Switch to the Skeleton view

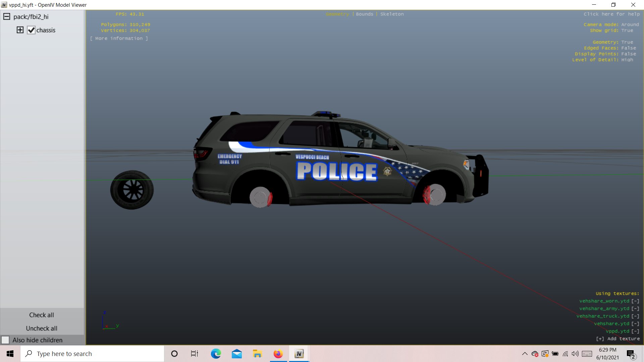(392, 14)
